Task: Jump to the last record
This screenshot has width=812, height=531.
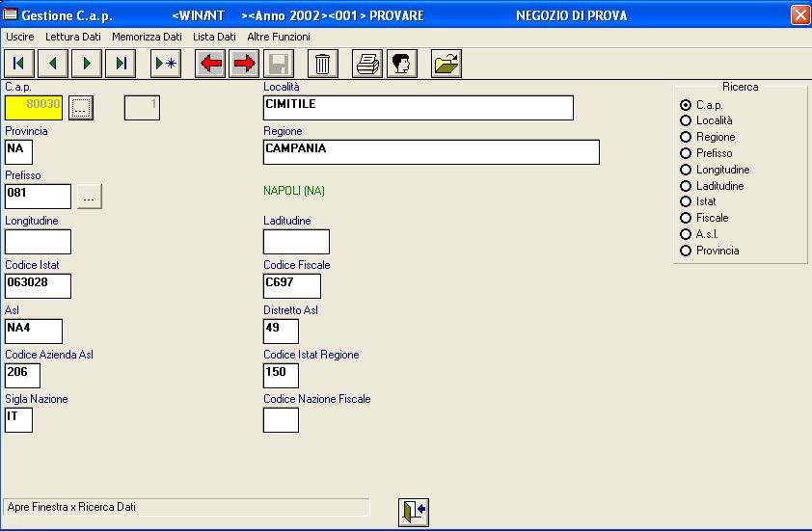Action: [x=121, y=64]
